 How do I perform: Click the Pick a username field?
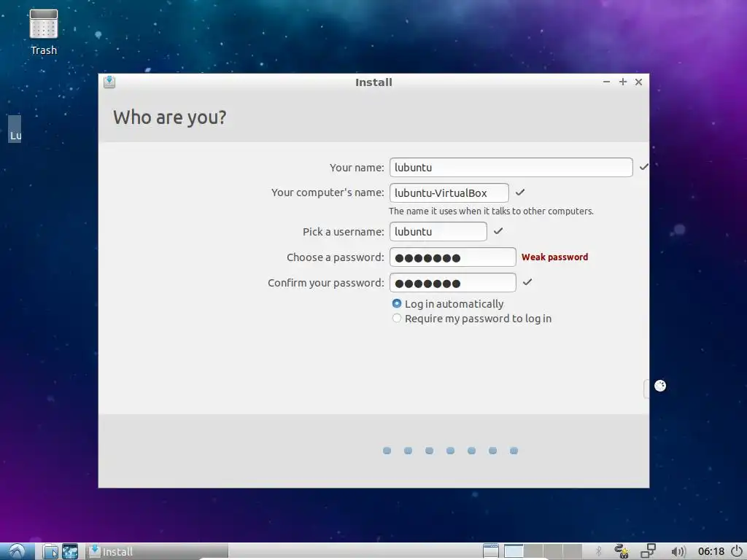438,231
